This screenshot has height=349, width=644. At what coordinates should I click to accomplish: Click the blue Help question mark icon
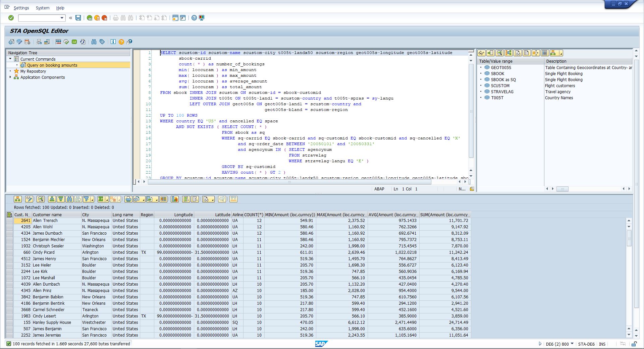(194, 18)
